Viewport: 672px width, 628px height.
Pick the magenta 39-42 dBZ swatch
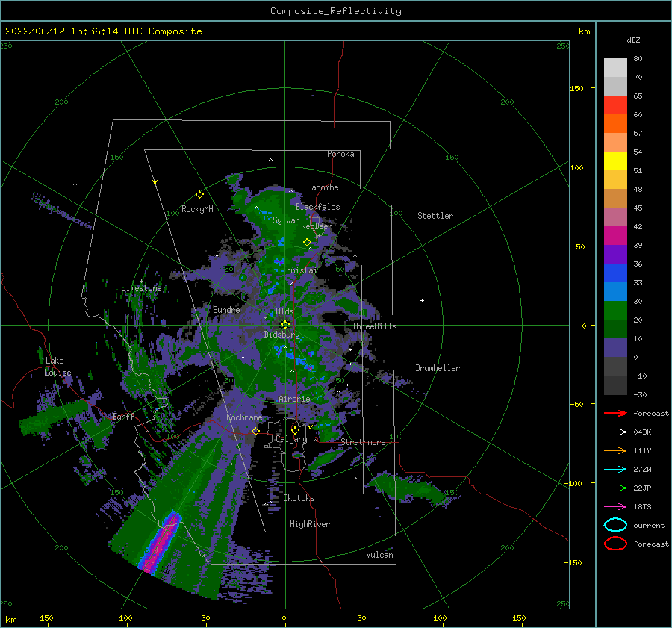tap(615, 236)
